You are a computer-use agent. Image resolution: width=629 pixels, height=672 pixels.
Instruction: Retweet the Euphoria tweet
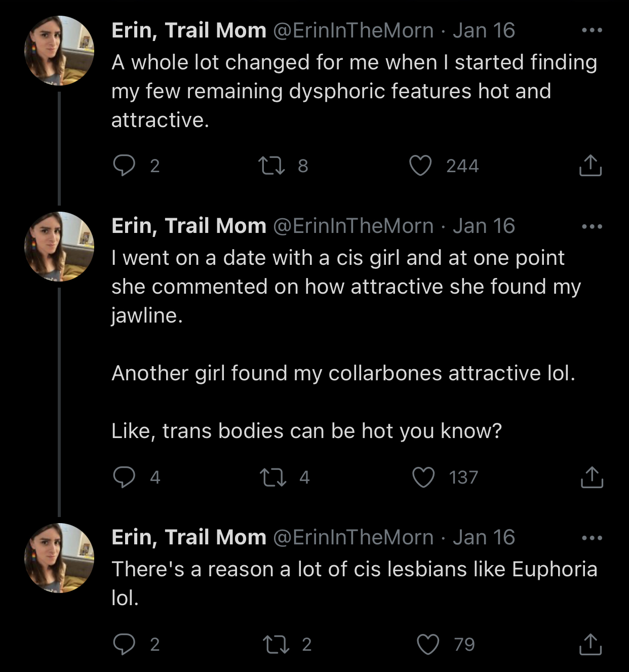276,644
